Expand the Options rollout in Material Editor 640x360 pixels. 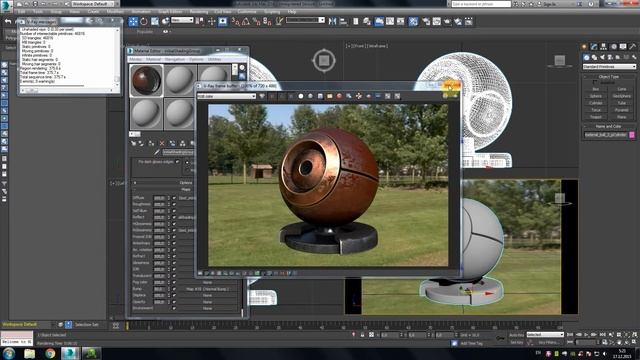[186, 183]
